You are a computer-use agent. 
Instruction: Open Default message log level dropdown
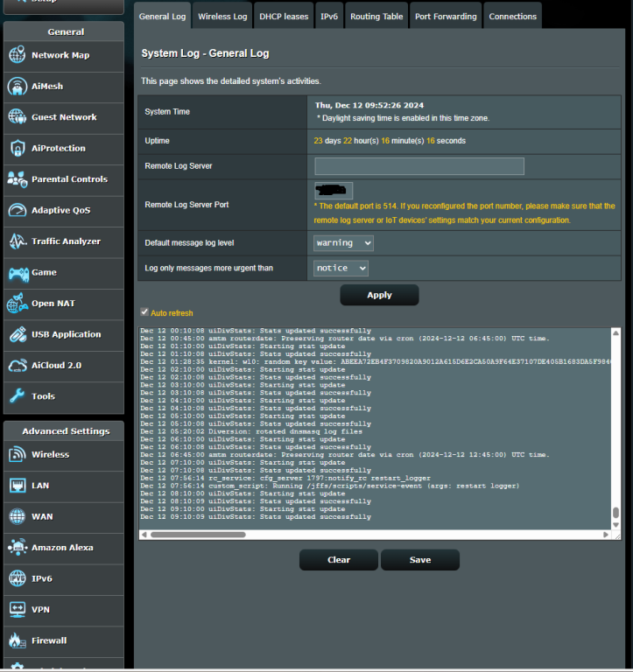pos(343,243)
